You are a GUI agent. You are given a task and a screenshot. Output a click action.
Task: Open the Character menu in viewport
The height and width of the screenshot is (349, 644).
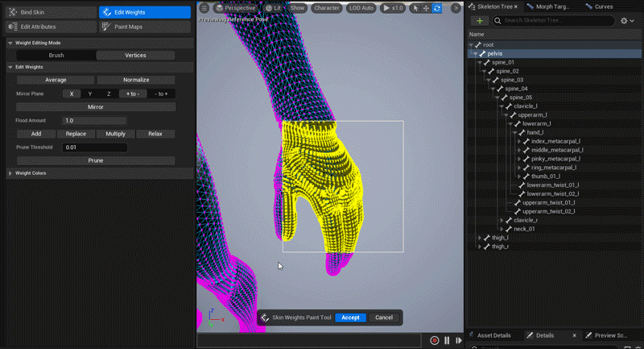point(327,8)
